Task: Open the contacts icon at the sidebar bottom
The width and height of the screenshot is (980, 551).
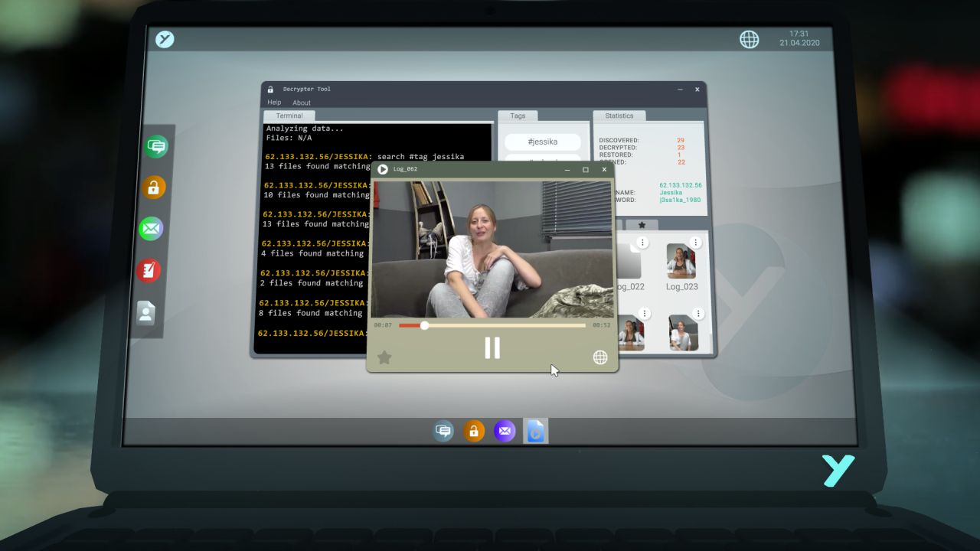Action: point(146,312)
